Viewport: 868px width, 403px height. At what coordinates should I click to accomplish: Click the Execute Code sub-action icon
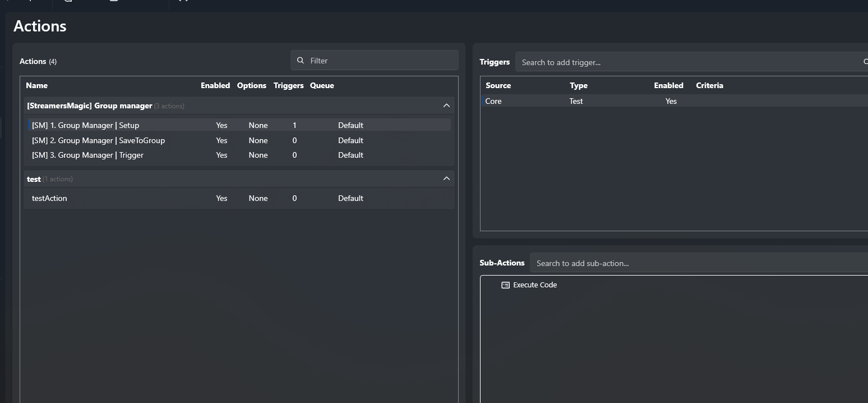tap(505, 285)
